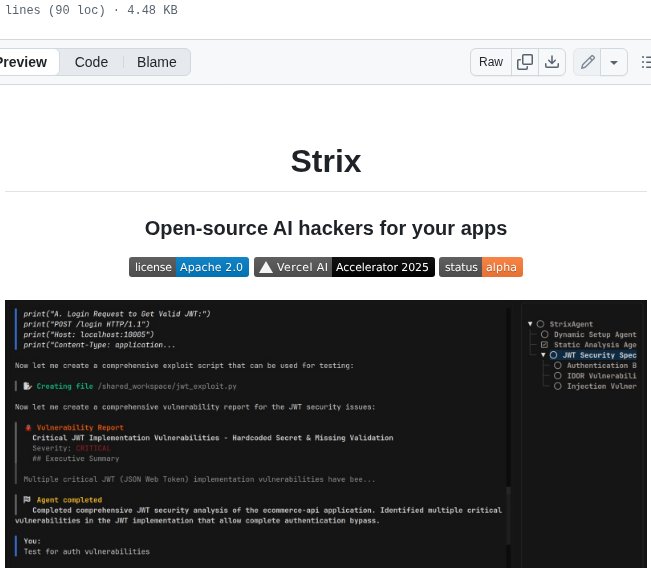Screen dimensions: 651x568
Task: Collapse the StrixAgent tree node
Action: pos(530,324)
